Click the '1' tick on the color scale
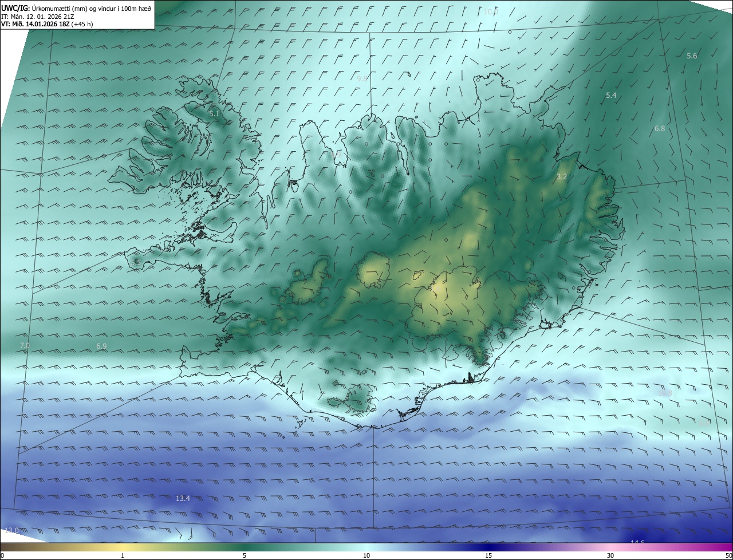The image size is (733, 560). pyautogui.click(x=123, y=555)
